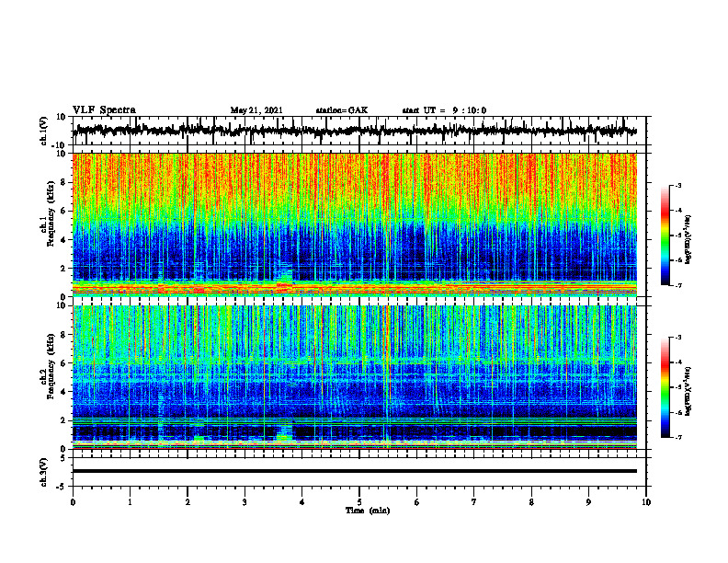Click the ch.1 spectrogram color scale bar
Viewport: 728px width, 563px height.
665,236
